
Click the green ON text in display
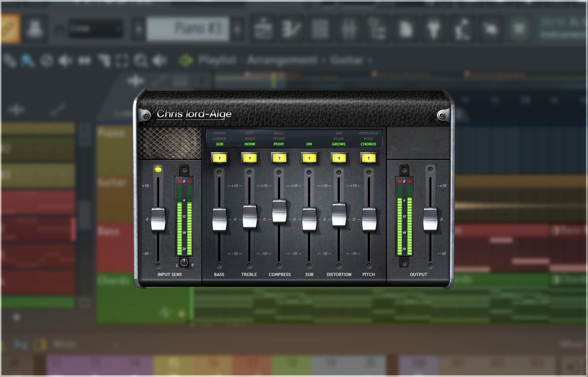pyautogui.click(x=309, y=144)
